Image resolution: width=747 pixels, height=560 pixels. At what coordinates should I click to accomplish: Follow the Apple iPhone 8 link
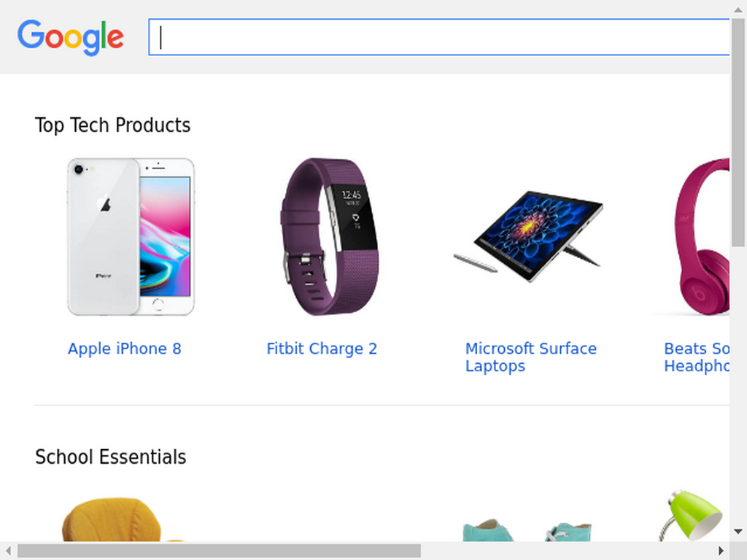coord(124,349)
